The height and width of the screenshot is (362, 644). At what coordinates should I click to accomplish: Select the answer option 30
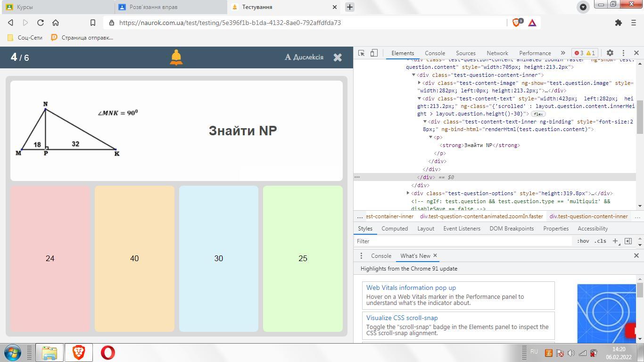coord(218,258)
